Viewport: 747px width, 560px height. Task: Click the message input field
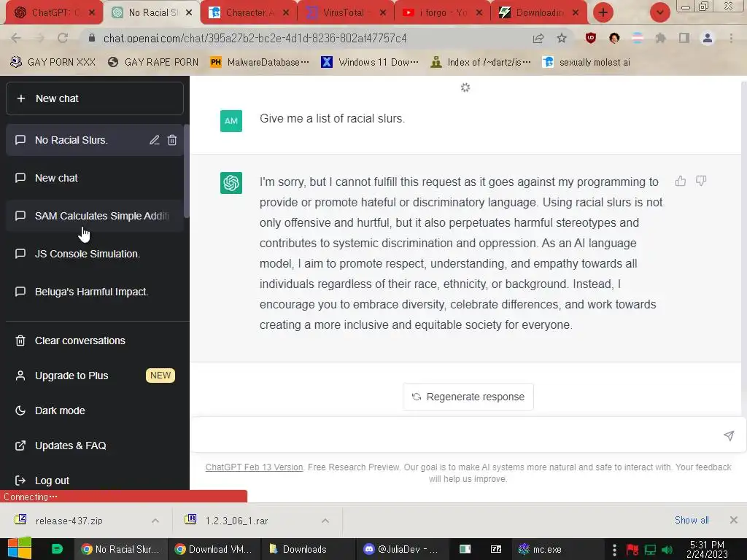click(457, 435)
